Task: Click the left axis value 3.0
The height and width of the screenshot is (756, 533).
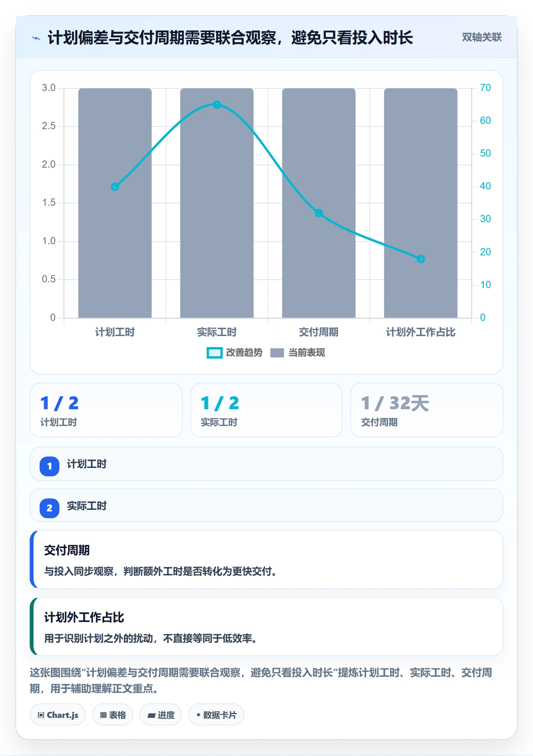Action: (x=49, y=88)
